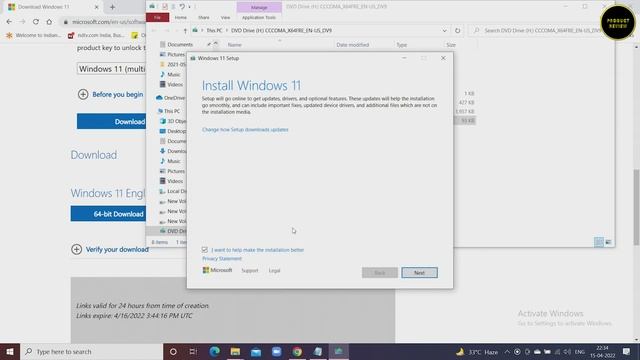The width and height of the screenshot is (640, 360).
Task: Show hidden system tray icons
Action: 507,351
